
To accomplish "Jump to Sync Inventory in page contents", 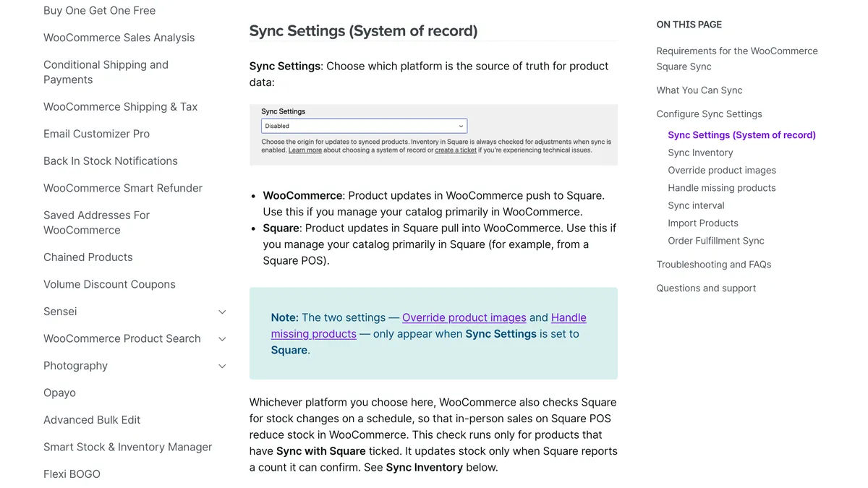I will point(700,153).
